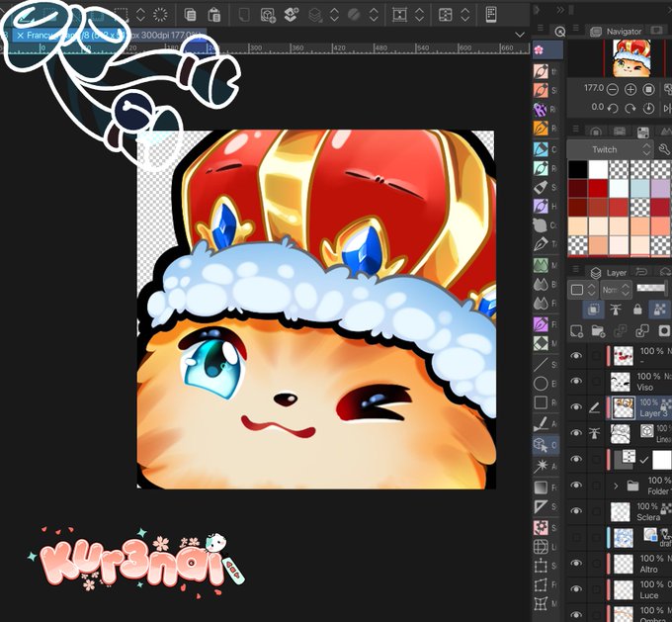Select the straight line sub tool

[x=541, y=365]
